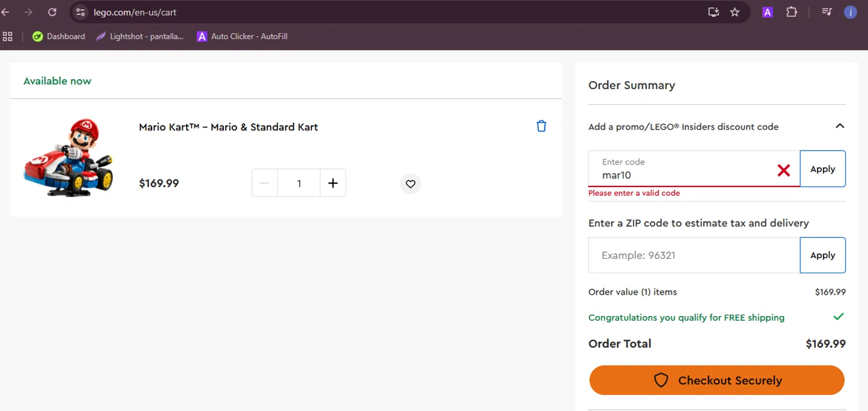868x411 pixels.
Task: Click the Enter code promo field
Action: [694, 169]
